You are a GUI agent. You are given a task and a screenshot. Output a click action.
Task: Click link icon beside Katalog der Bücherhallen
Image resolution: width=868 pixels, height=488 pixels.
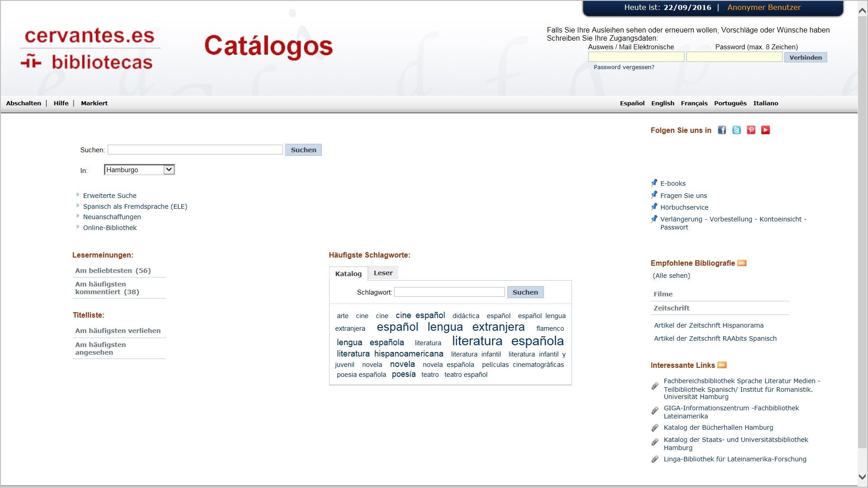point(655,428)
